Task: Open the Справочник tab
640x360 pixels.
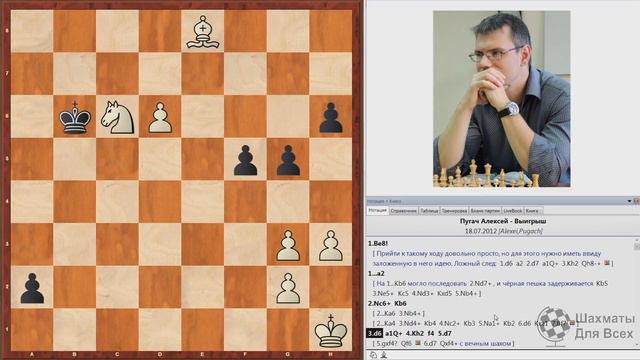Action: pyautogui.click(x=404, y=211)
